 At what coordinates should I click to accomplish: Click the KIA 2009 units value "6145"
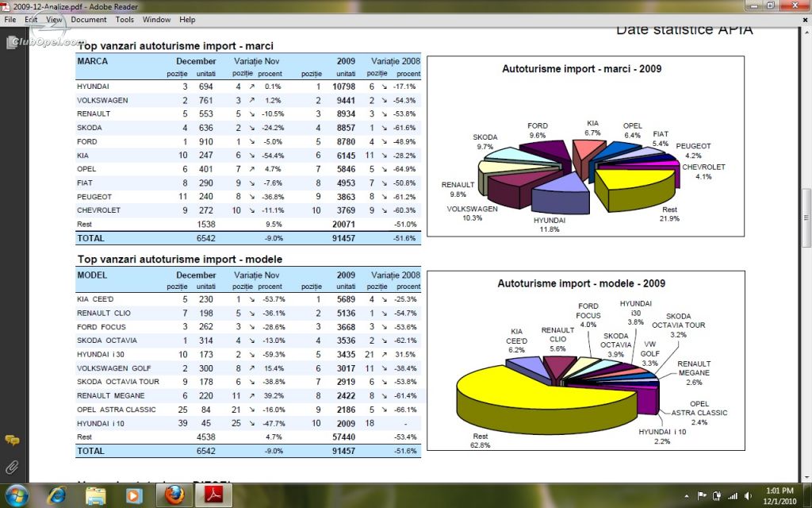point(346,156)
